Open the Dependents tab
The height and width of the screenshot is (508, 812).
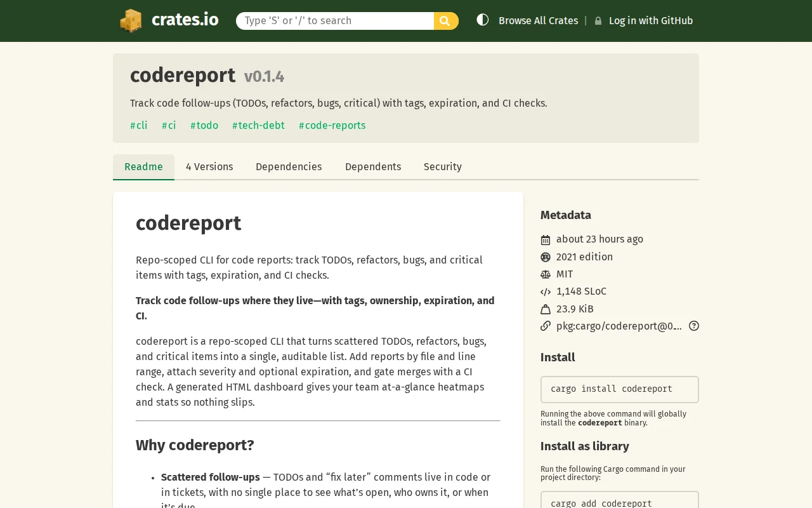373,167
